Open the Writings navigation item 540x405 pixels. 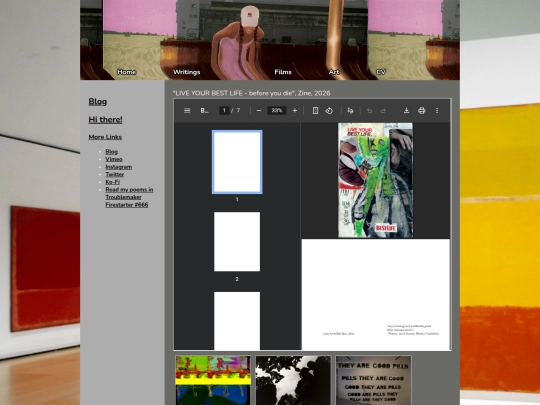[187, 72]
